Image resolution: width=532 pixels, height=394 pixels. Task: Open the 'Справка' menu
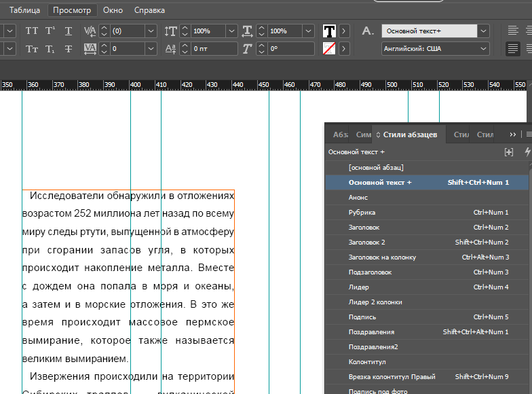149,10
